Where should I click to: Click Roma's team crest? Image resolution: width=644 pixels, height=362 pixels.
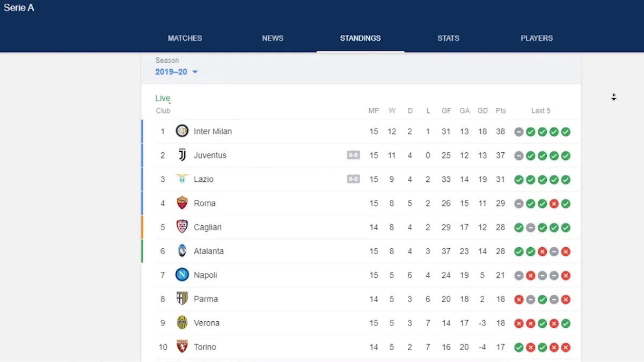(182, 203)
